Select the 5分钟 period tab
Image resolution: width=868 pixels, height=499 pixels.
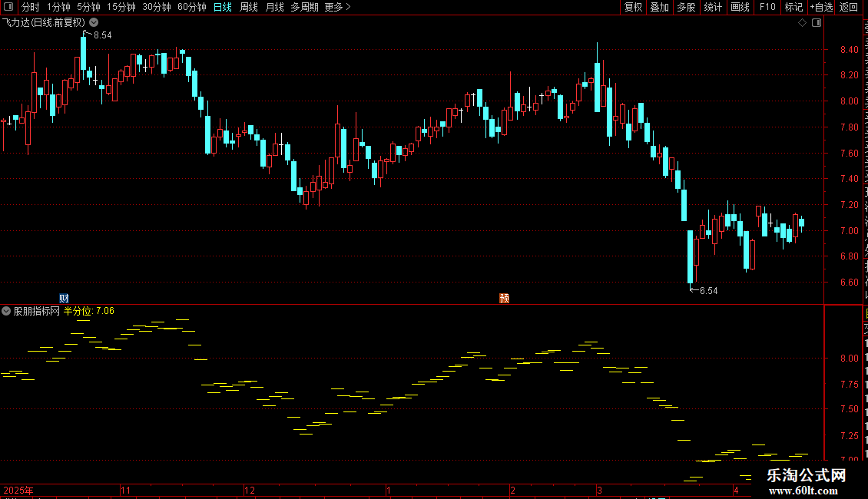point(88,7)
